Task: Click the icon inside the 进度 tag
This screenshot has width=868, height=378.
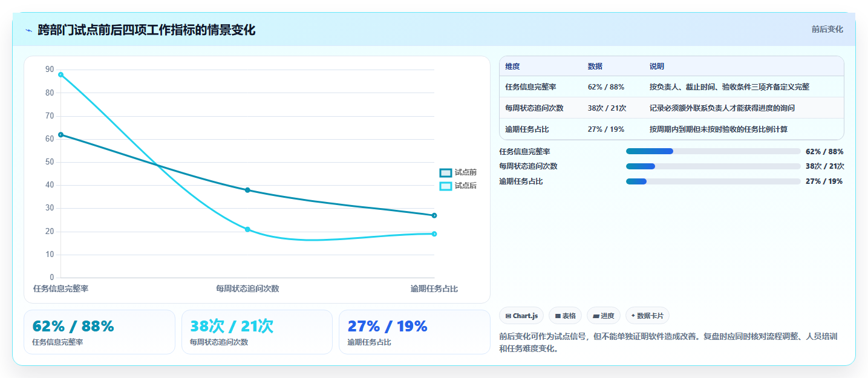Action: (596, 316)
